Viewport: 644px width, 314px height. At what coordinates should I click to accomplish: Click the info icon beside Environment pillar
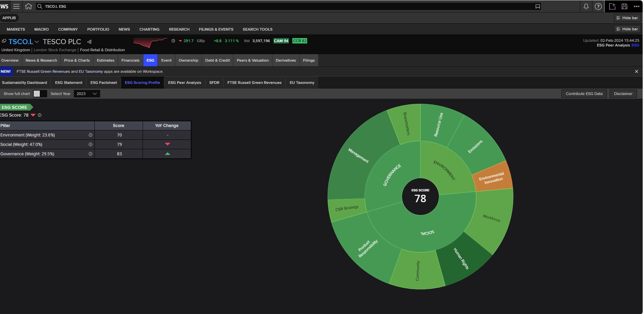coord(90,135)
